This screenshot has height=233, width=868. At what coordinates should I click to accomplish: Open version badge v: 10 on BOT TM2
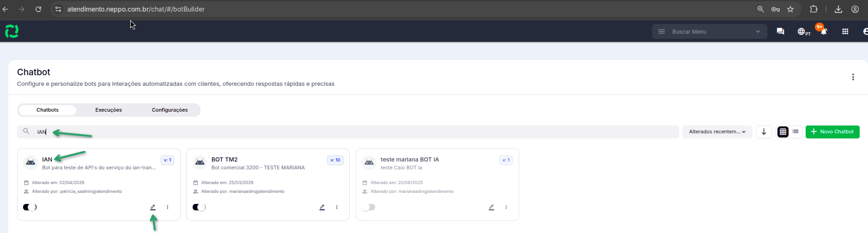point(335,160)
